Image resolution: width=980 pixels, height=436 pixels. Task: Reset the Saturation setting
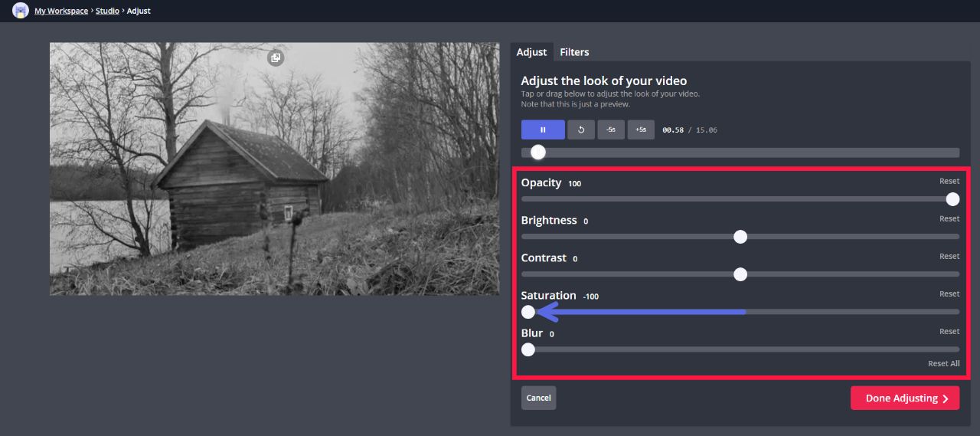tap(949, 294)
